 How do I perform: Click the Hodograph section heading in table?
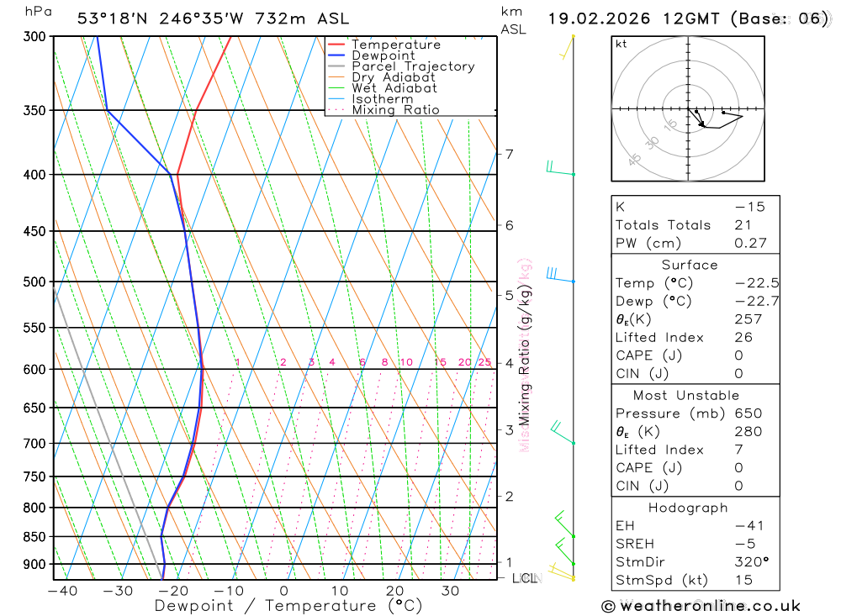[x=688, y=508]
